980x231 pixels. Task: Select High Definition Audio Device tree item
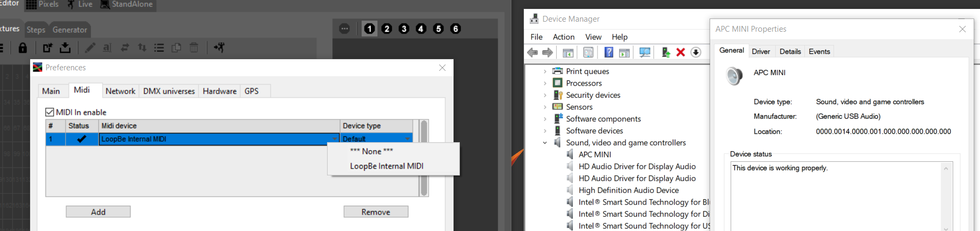628,190
